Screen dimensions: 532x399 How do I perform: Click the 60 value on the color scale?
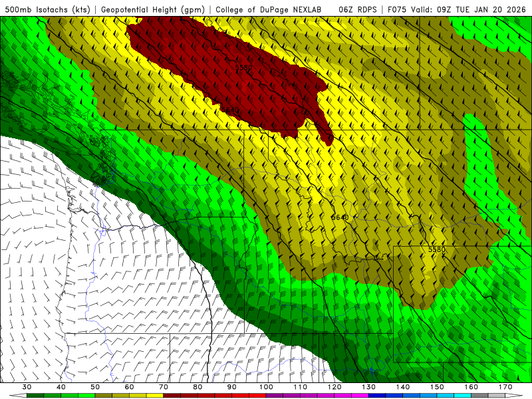tap(129, 387)
